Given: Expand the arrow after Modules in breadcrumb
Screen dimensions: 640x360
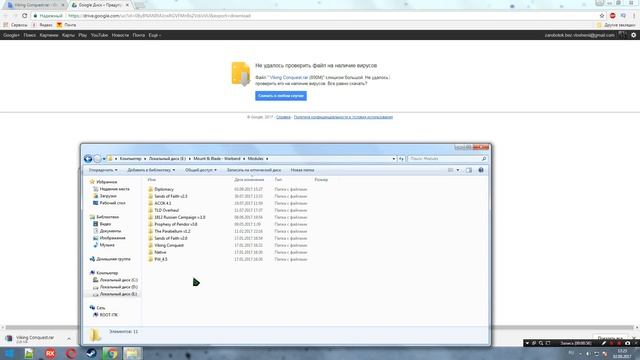Looking at the screenshot, I should point(267,159).
